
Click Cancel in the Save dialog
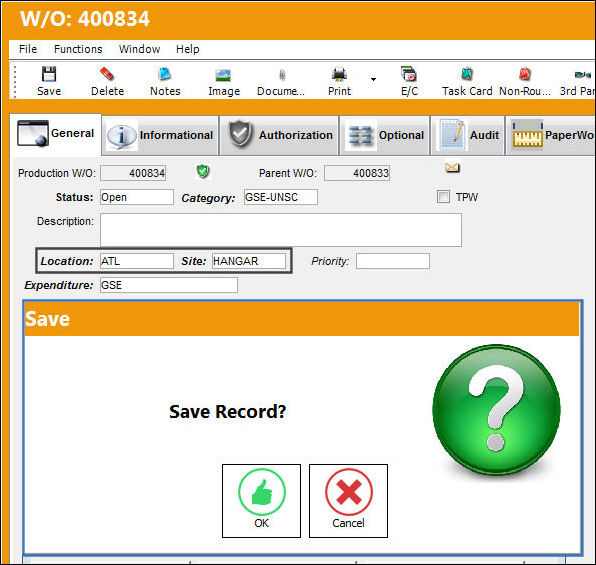click(348, 501)
